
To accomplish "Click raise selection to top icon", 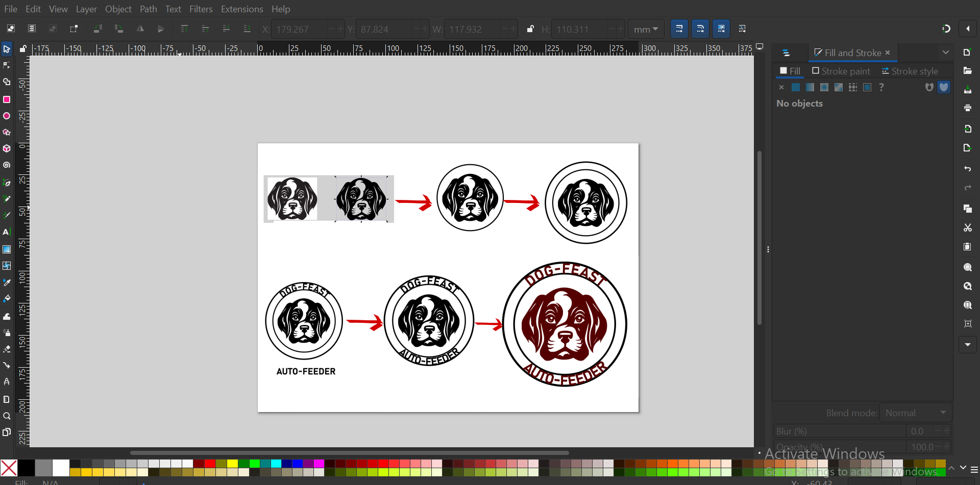I will [184, 29].
